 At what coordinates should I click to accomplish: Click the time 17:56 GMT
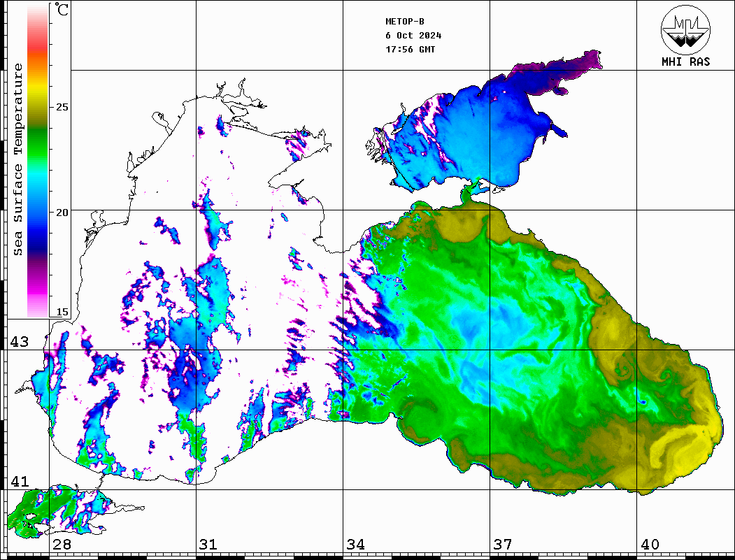coord(410,49)
